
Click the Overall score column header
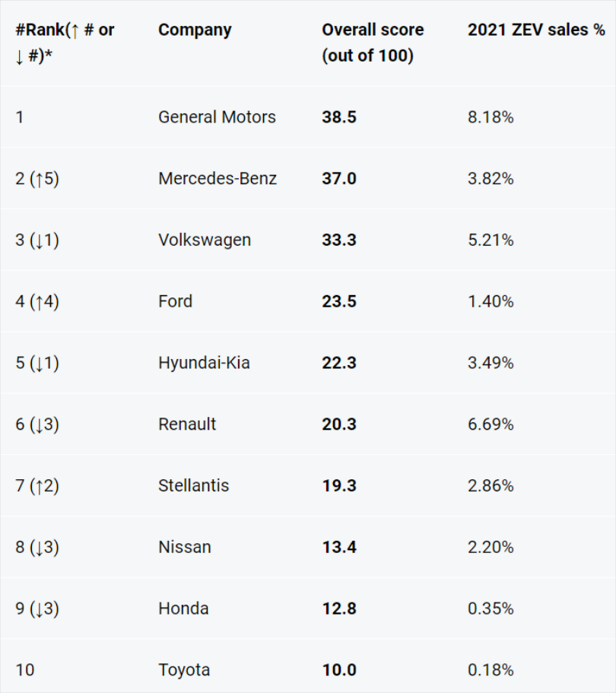[373, 43]
